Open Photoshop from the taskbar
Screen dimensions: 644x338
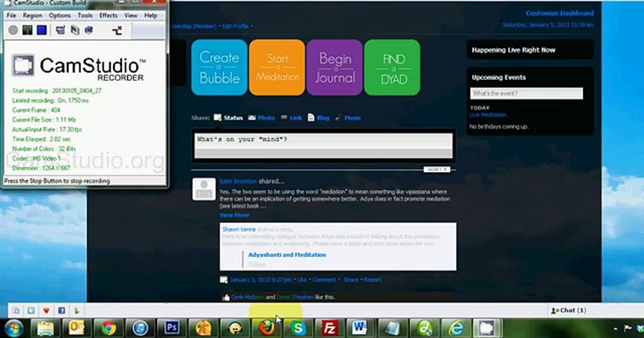[x=171, y=328]
